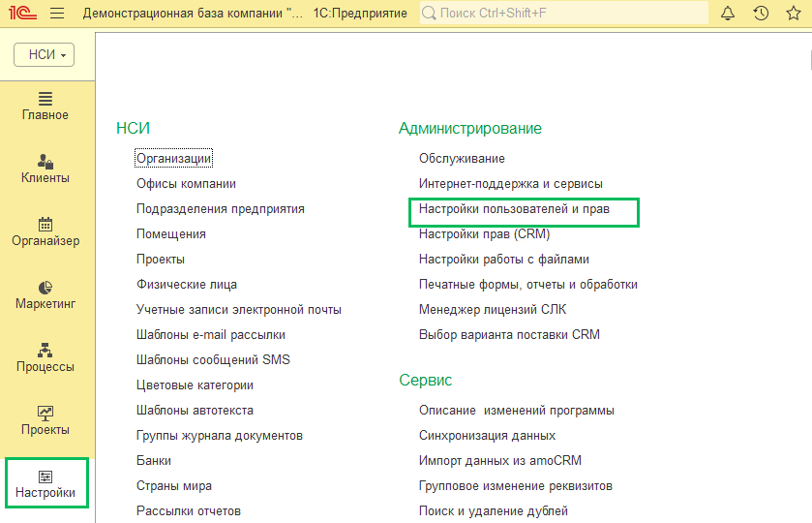Open Банки link
The width and height of the screenshot is (812, 523).
point(154,460)
